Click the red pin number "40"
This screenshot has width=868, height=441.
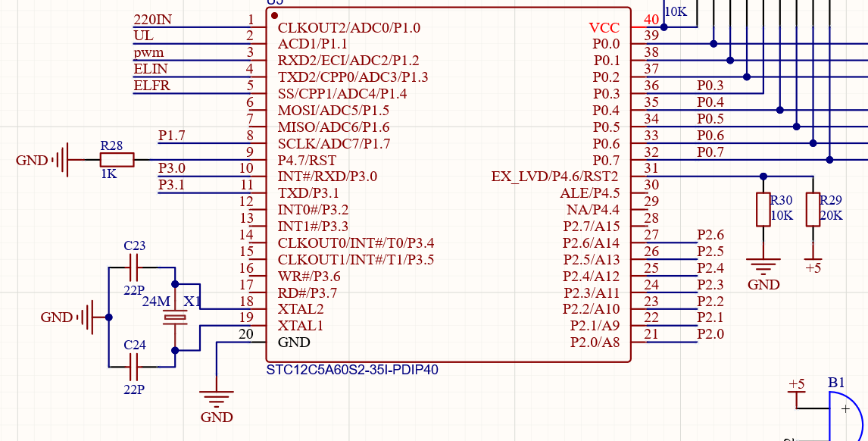pyautogui.click(x=651, y=20)
